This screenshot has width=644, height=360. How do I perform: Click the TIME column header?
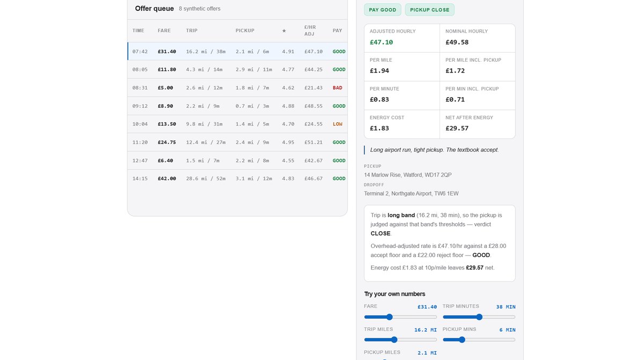point(138,31)
